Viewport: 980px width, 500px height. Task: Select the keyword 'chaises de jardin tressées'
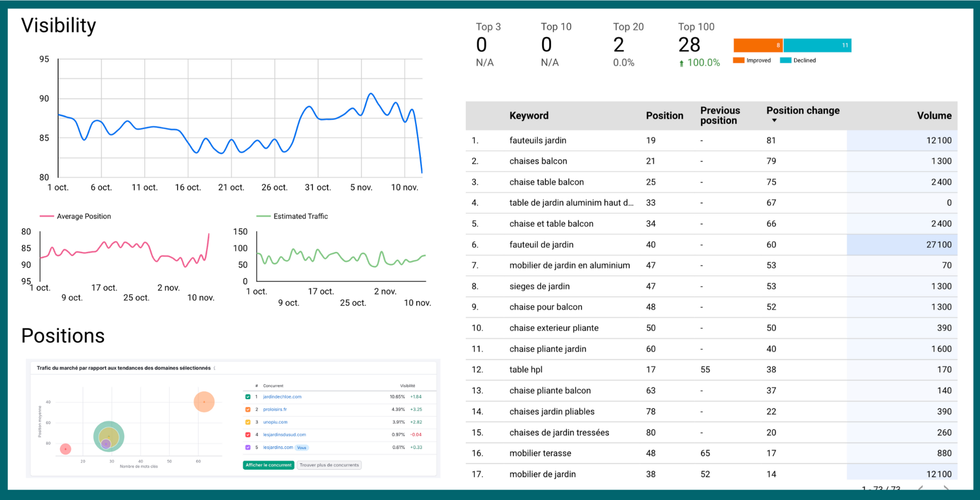[x=559, y=433]
